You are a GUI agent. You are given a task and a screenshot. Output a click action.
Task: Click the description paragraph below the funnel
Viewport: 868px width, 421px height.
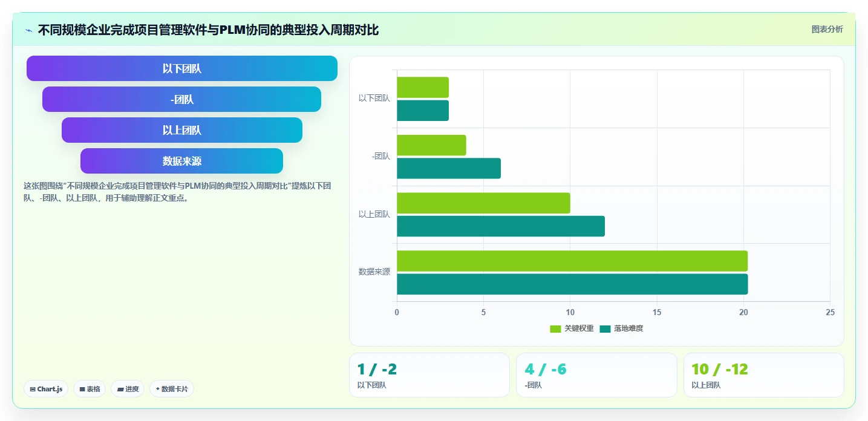point(177,192)
